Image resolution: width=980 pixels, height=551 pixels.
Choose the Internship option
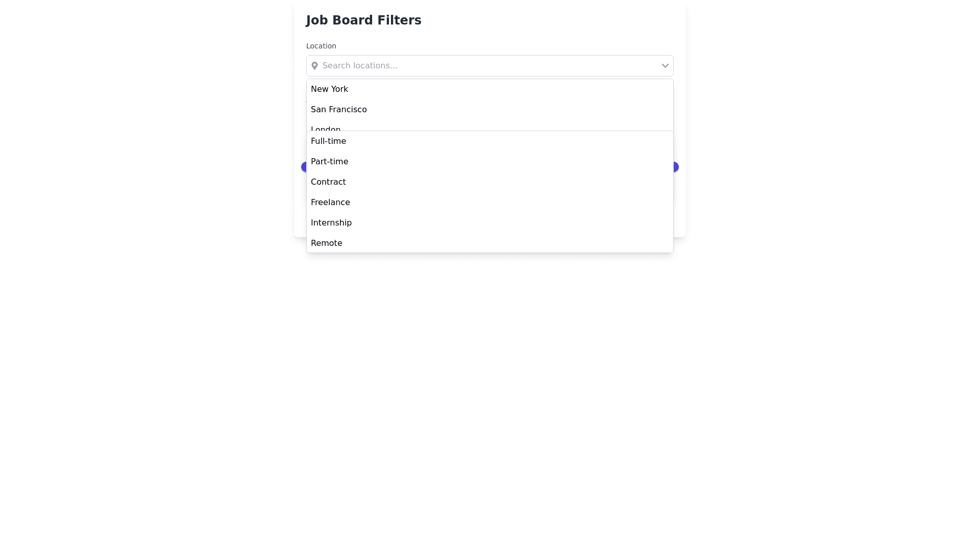(x=331, y=223)
